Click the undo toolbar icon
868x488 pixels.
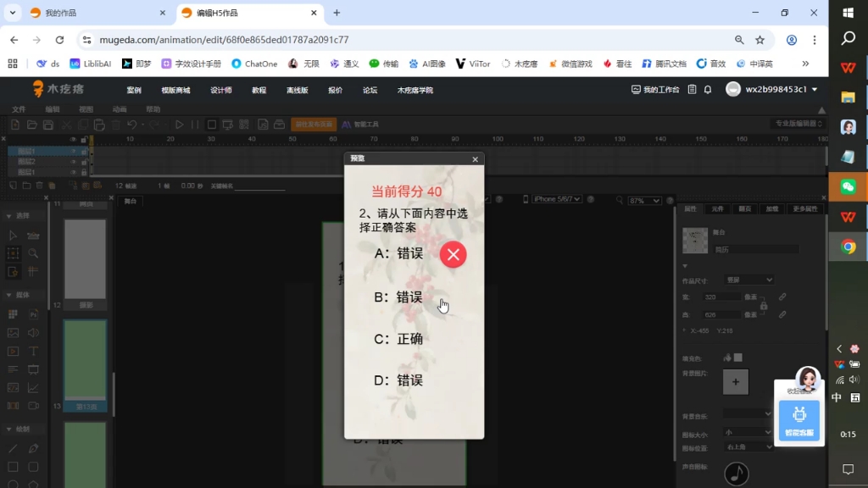(x=131, y=125)
